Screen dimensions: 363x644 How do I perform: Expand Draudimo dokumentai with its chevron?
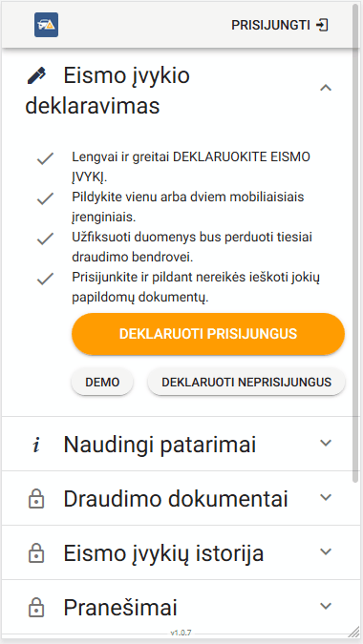point(326,497)
